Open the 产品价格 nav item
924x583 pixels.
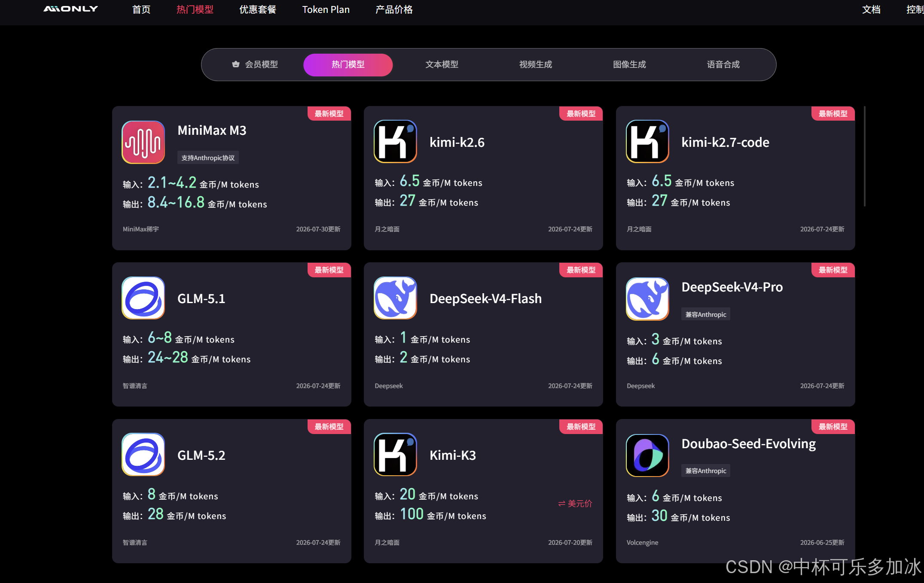394,9
